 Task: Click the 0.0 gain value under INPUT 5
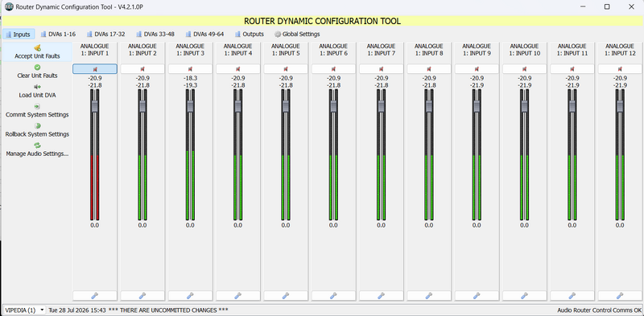[x=286, y=225]
